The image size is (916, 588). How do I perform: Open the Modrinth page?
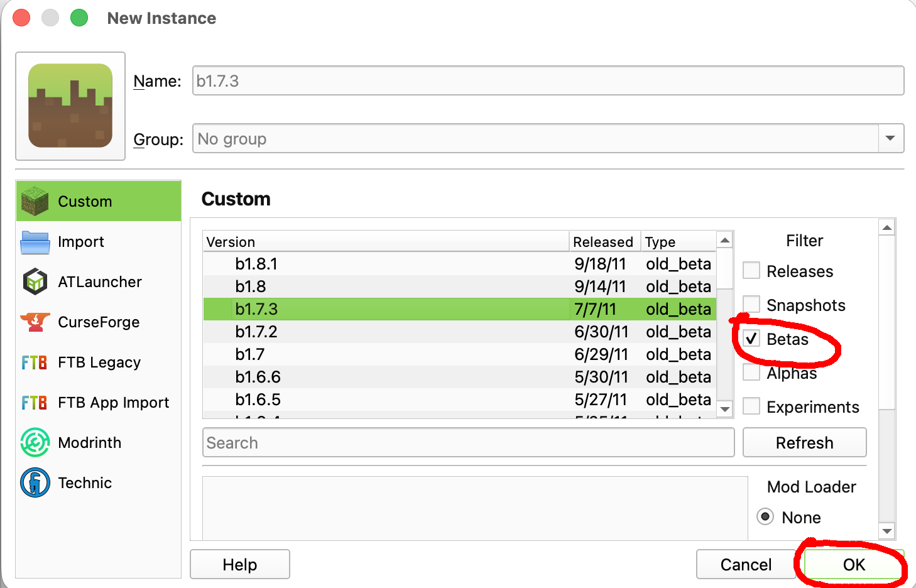tap(99, 443)
